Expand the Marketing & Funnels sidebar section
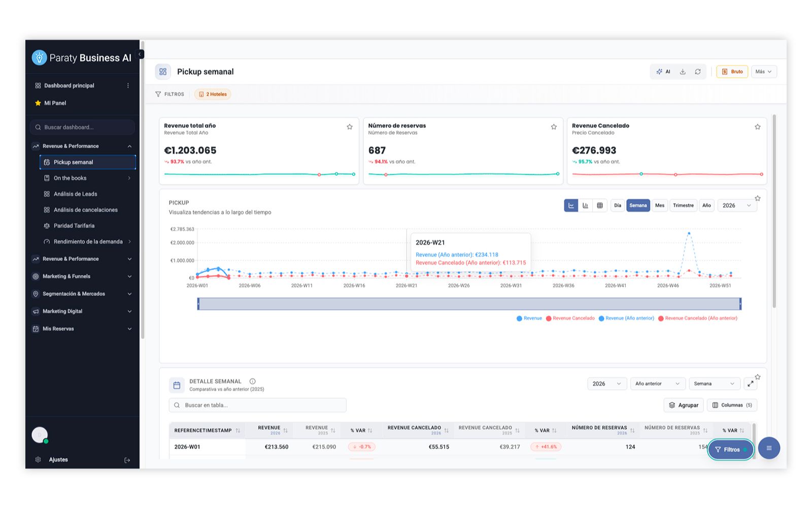812x508 pixels. pyautogui.click(x=82, y=276)
